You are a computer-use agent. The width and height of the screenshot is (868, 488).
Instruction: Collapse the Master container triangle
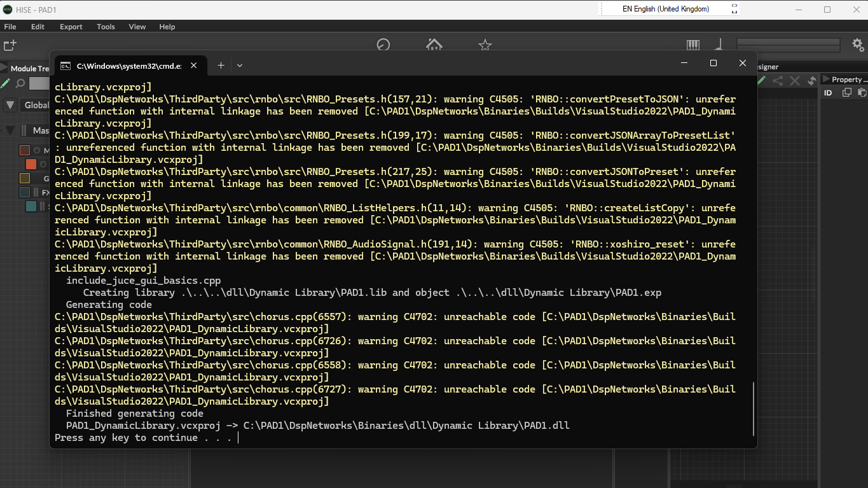[x=10, y=130]
